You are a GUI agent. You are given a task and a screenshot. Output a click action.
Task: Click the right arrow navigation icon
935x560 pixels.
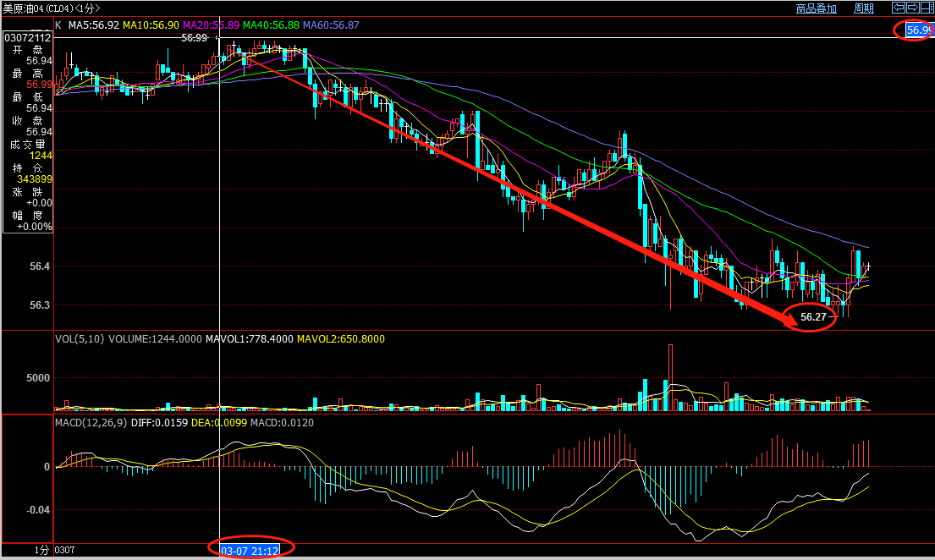pos(913,8)
